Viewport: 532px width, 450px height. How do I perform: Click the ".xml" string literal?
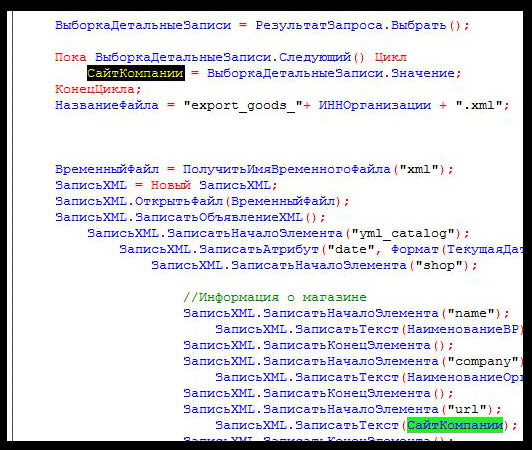[478, 105]
